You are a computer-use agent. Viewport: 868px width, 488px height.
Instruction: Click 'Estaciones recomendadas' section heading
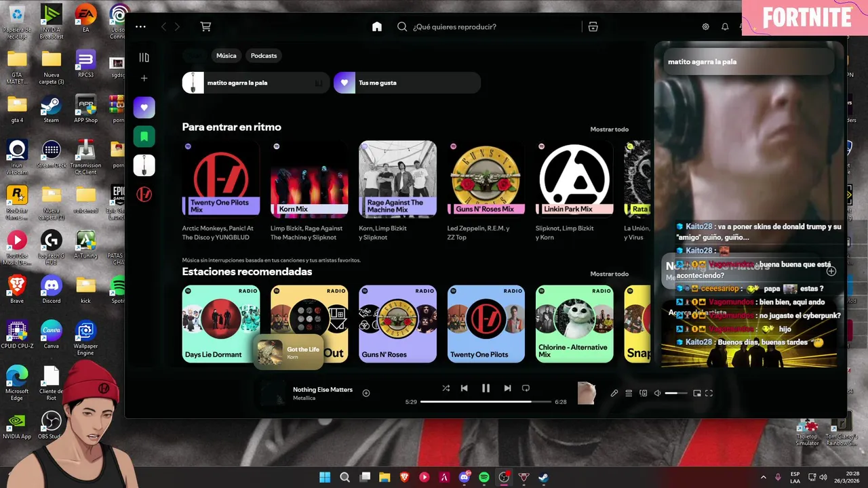pyautogui.click(x=247, y=272)
